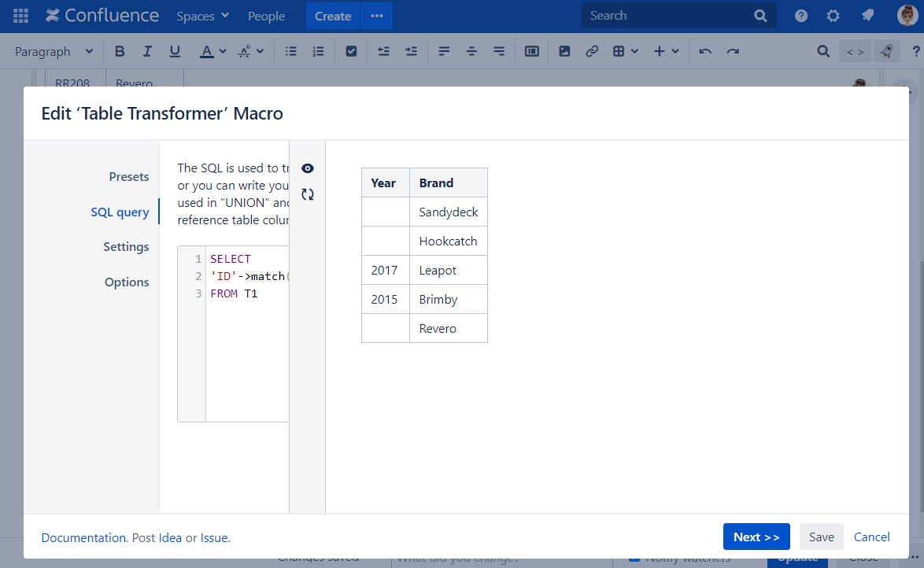Viewport: 924px width, 568px height.
Task: Click the Brand column header
Action: click(449, 183)
